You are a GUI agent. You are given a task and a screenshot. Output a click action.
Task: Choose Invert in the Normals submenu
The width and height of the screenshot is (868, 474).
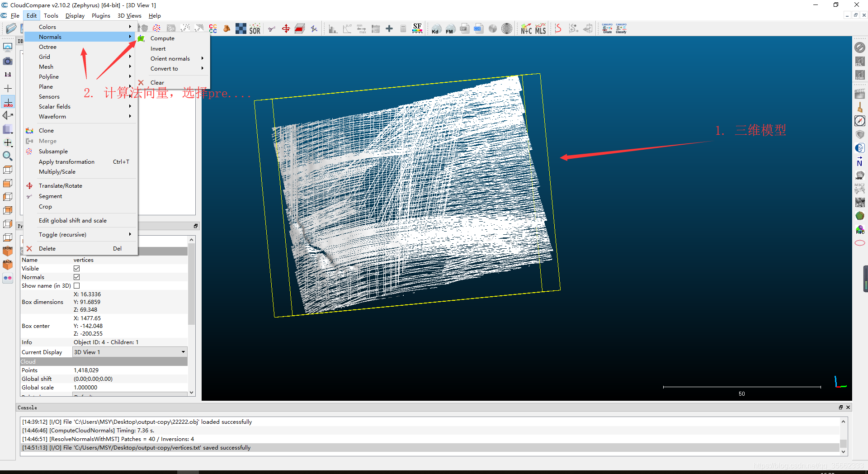pyautogui.click(x=174, y=49)
